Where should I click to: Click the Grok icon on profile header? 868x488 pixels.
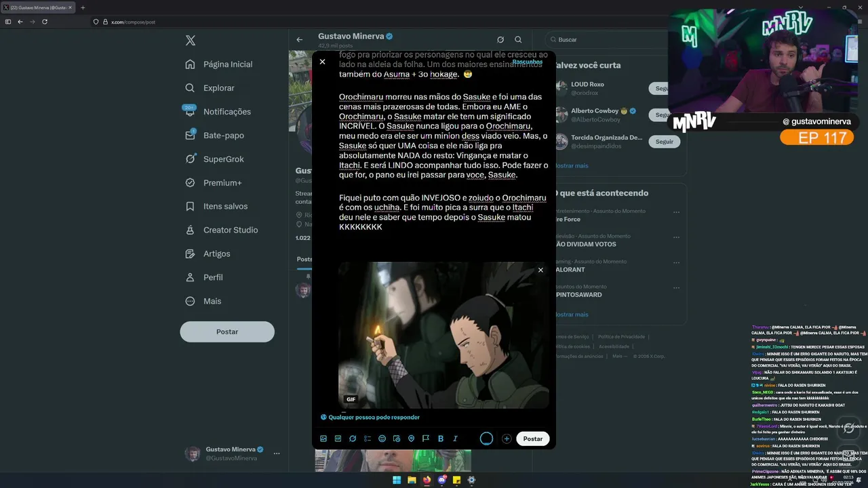500,40
